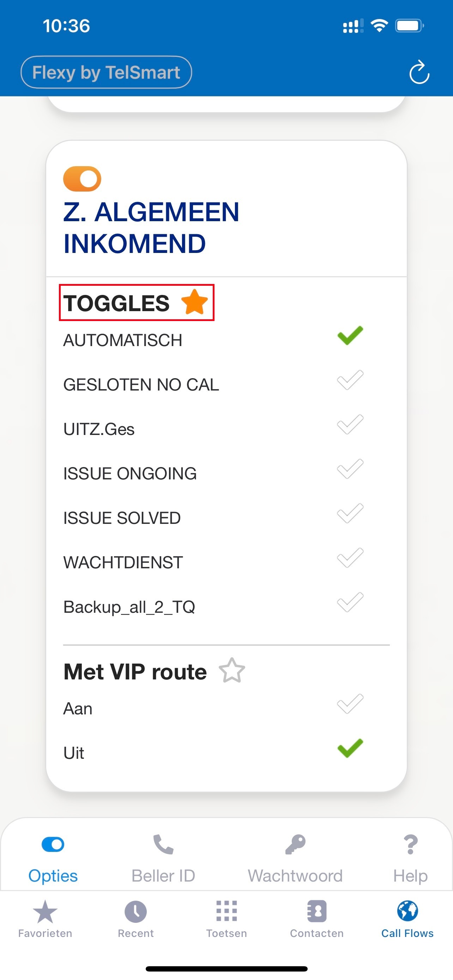Turn VIP route Aan

click(350, 704)
